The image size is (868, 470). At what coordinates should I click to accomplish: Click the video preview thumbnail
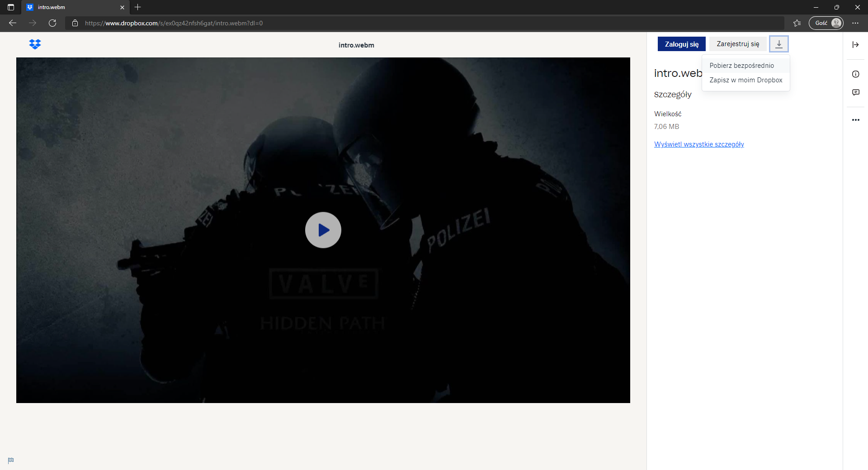[323, 230]
